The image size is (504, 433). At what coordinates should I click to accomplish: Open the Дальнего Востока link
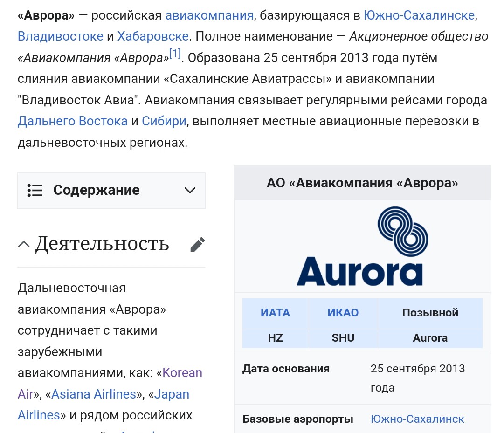point(73,121)
